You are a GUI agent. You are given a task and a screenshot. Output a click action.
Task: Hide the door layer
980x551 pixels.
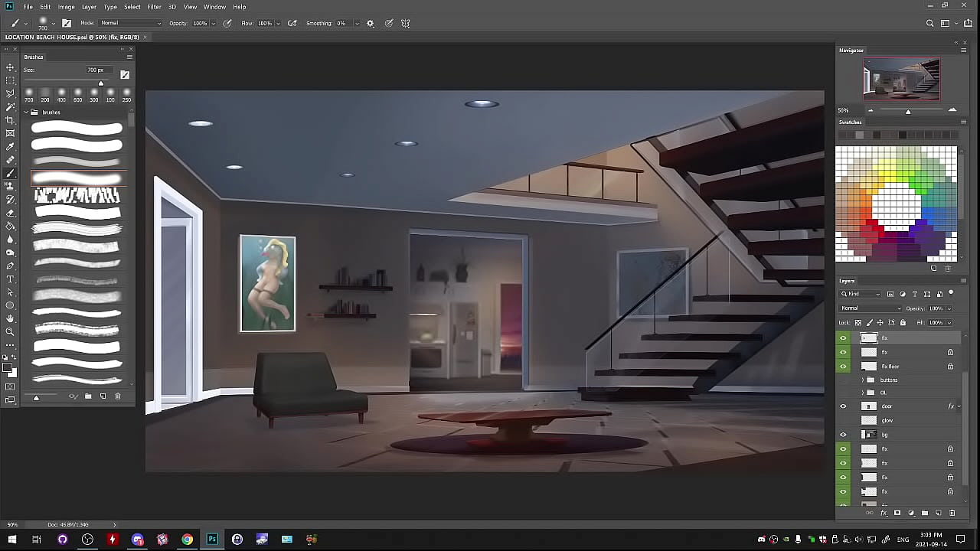point(843,406)
